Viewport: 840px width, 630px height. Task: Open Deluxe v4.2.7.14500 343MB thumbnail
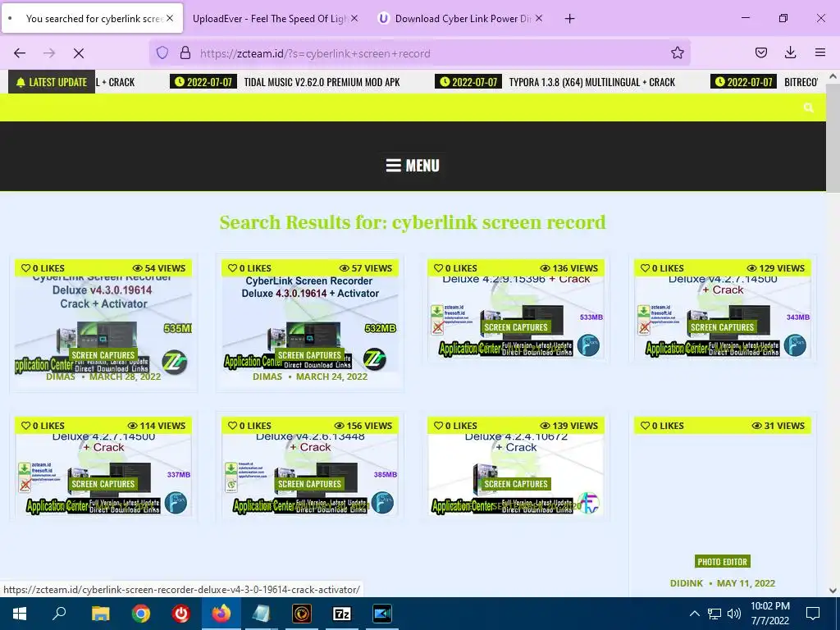click(x=723, y=317)
